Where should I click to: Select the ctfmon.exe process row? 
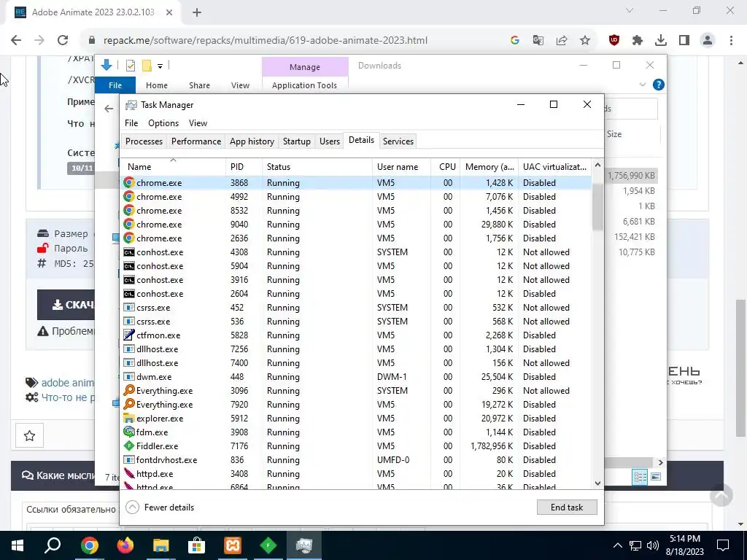356,335
